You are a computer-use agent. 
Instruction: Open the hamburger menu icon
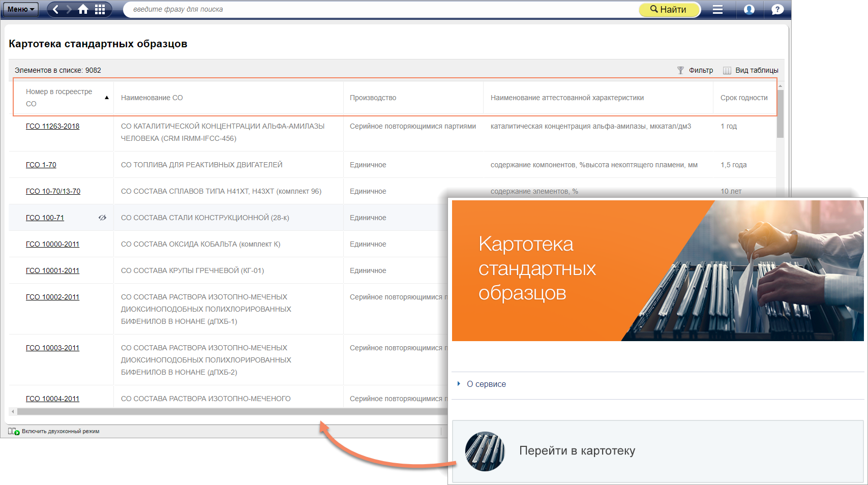pos(717,9)
